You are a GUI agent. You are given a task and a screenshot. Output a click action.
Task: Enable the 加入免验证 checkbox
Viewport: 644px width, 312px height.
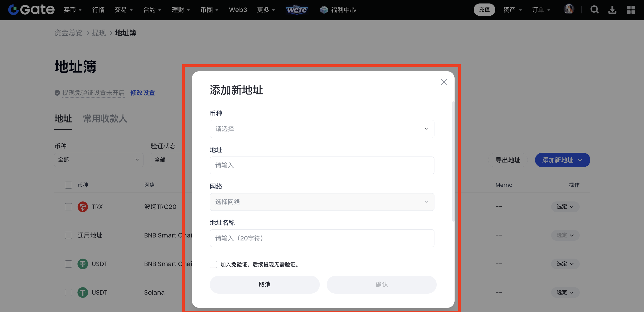213,264
